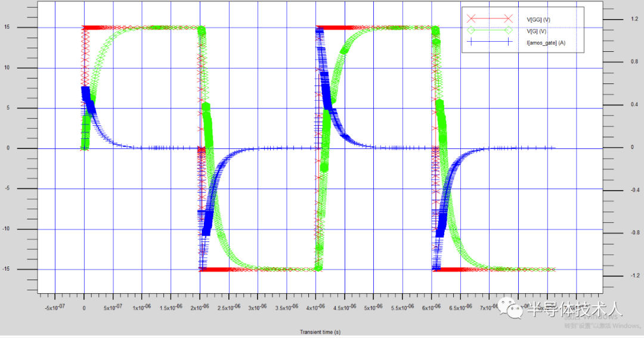The image size is (644, 338).
Task: Click the -0.4 label on right current axis
Action: pos(635,190)
